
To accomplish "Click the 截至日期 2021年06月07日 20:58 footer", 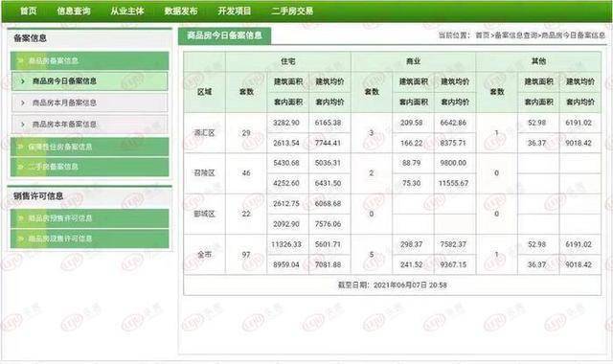I will coord(392,285).
